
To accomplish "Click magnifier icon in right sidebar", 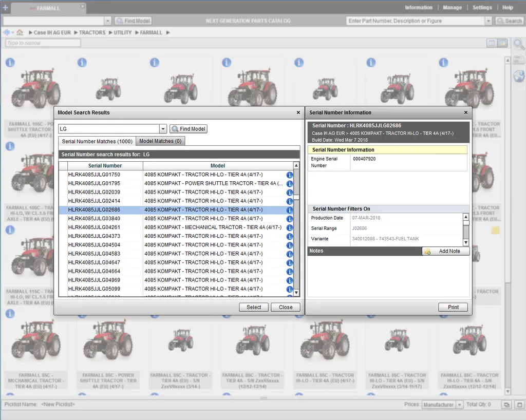I will tap(519, 44).
